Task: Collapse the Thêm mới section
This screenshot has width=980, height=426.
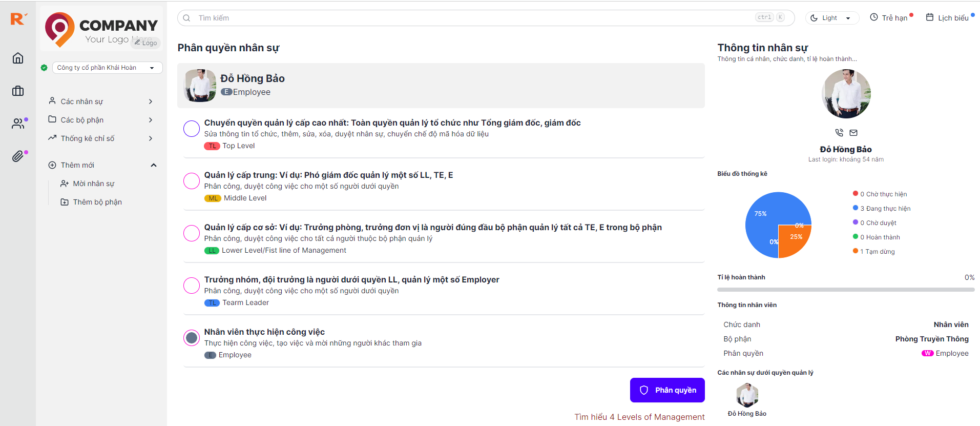Action: [153, 165]
